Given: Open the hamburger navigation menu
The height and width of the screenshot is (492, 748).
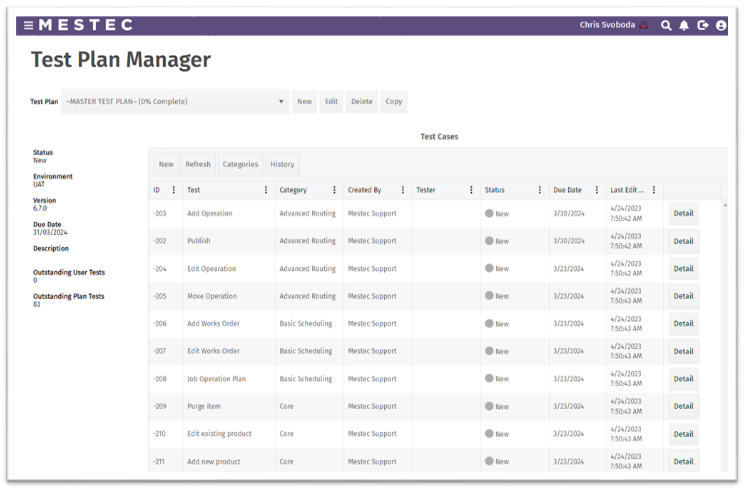Looking at the screenshot, I should tap(29, 25).
